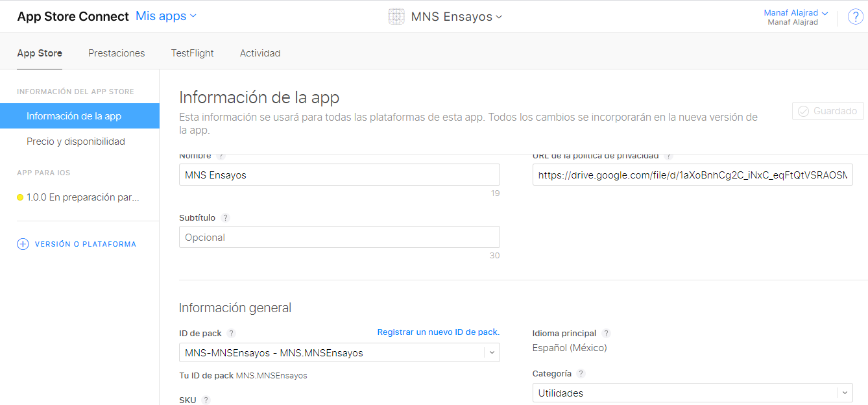The height and width of the screenshot is (405, 868).
Task: Open the help question mark icon in header
Action: point(855,18)
